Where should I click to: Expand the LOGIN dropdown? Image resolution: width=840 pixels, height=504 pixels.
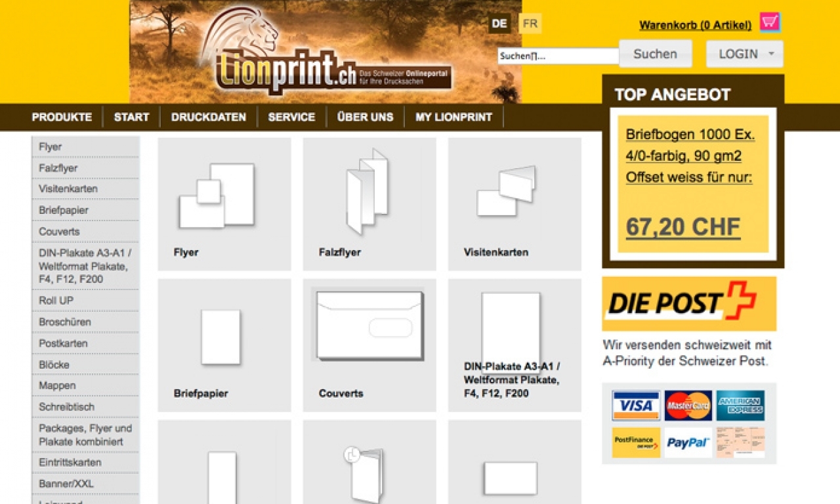745,54
